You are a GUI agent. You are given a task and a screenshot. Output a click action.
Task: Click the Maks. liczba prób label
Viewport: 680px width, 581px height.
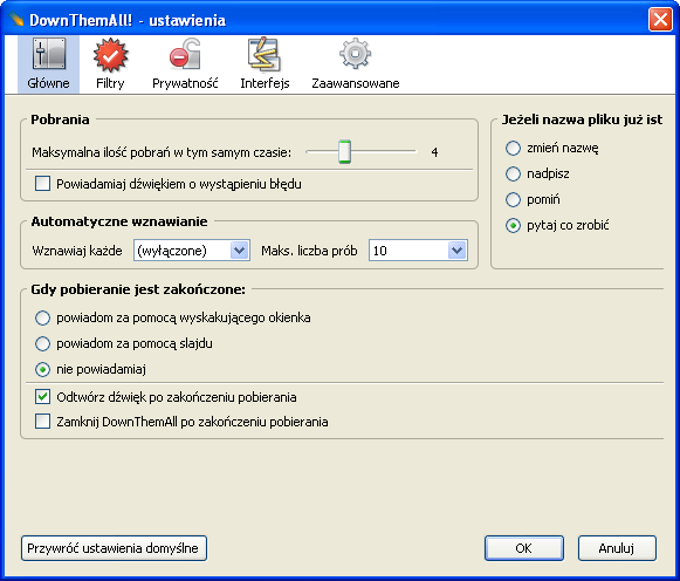pos(309,251)
